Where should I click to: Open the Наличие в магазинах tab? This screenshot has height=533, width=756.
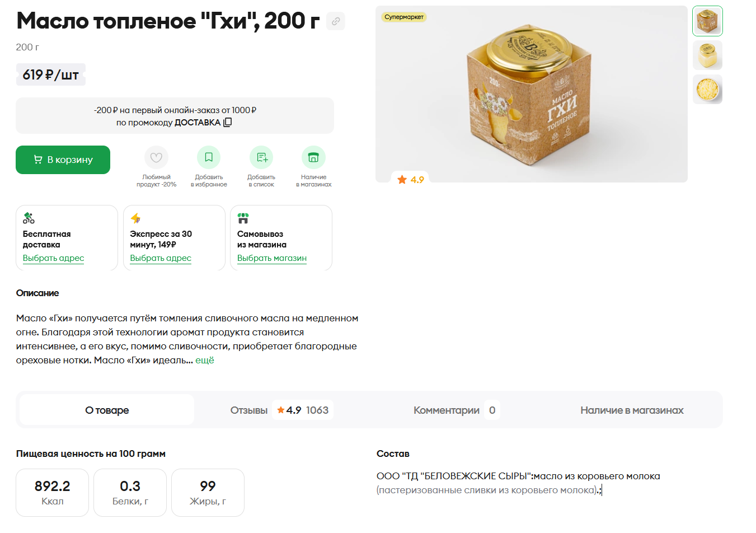[632, 410]
